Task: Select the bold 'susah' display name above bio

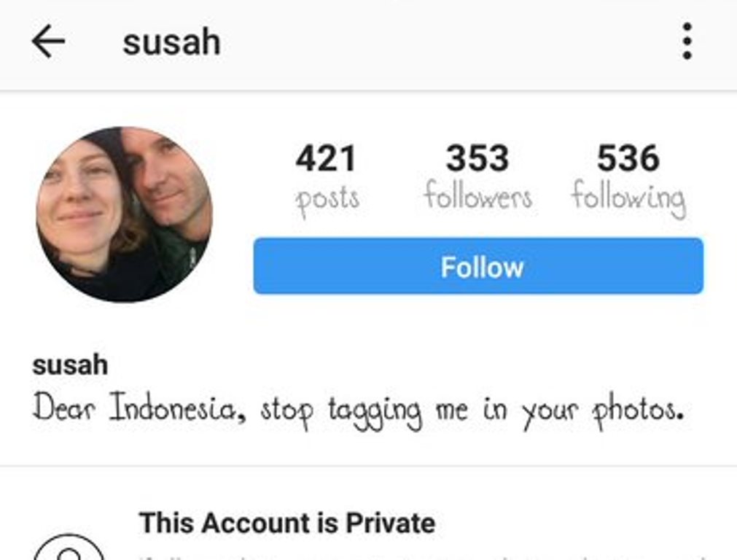Action: coord(70,365)
